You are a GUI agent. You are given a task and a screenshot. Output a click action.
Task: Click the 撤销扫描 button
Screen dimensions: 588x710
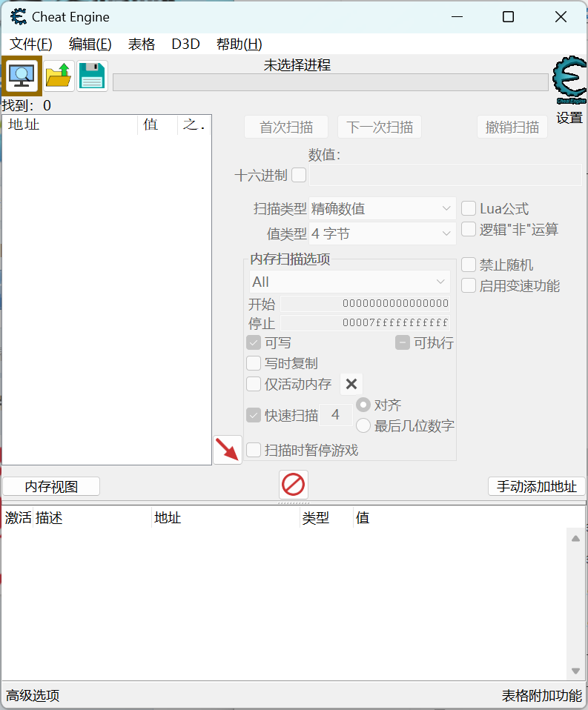tap(512, 127)
